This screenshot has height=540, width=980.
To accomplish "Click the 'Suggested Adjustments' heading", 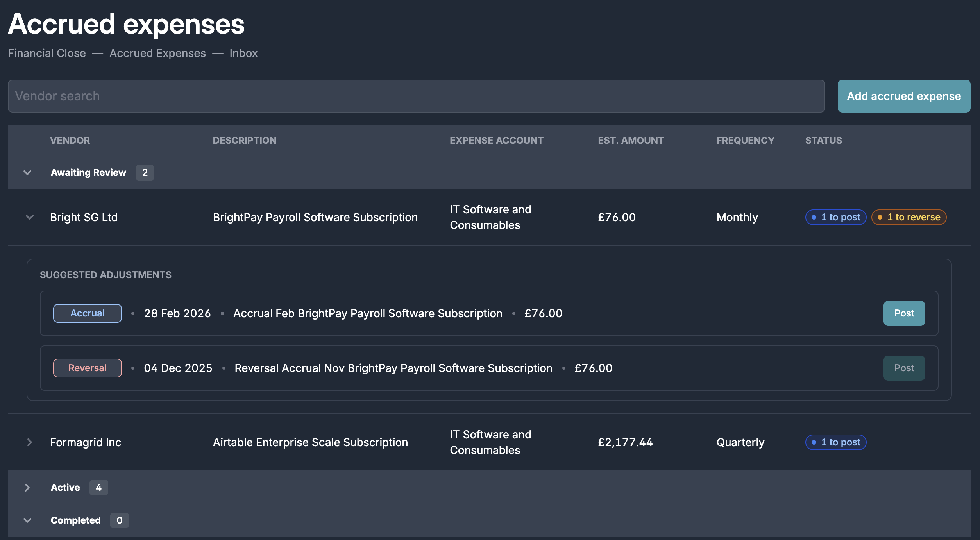I will tap(106, 275).
